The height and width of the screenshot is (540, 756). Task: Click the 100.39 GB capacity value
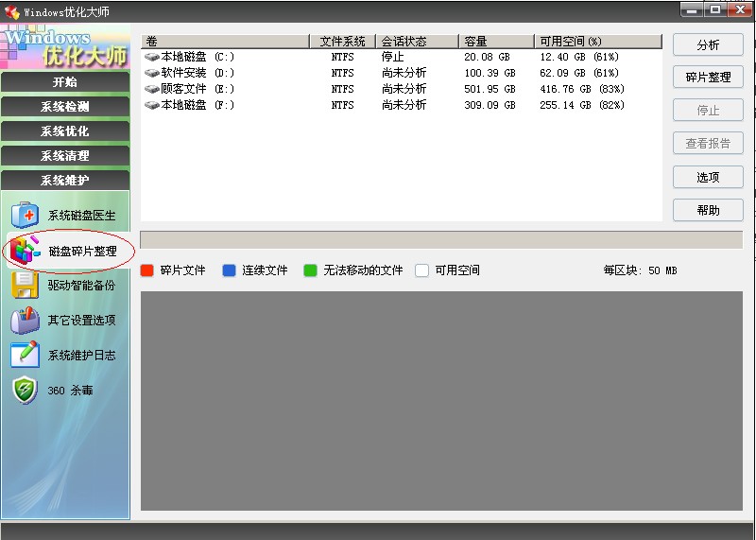[x=490, y=73]
